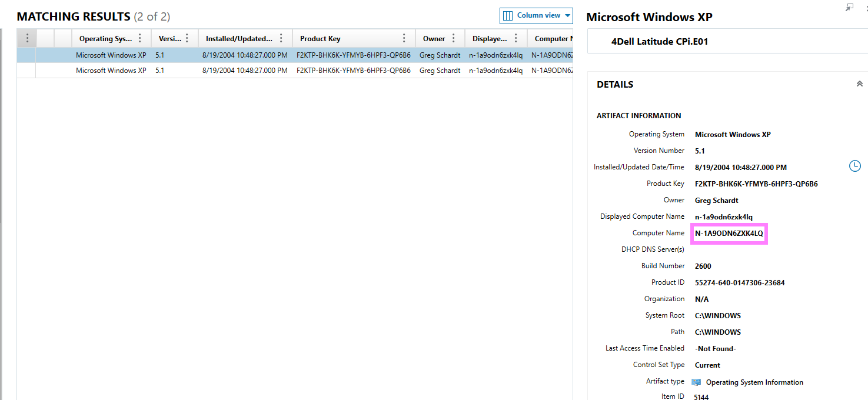Open the grid options menu in header corner
This screenshot has height=400, width=868.
(x=27, y=38)
